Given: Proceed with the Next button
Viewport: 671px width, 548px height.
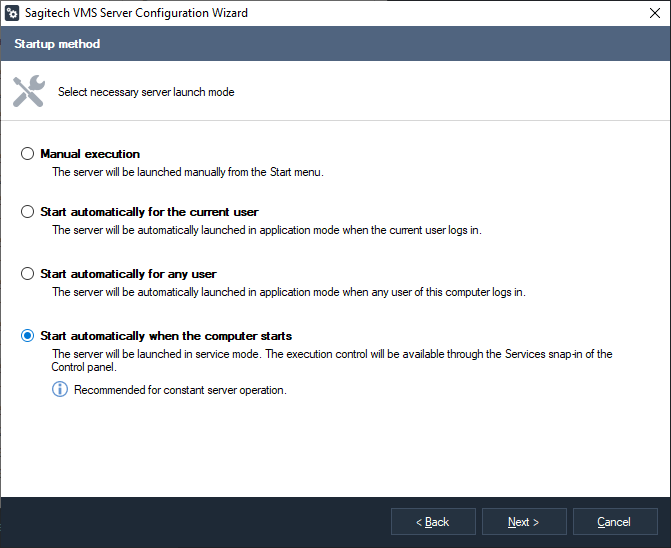Looking at the screenshot, I should [x=524, y=522].
